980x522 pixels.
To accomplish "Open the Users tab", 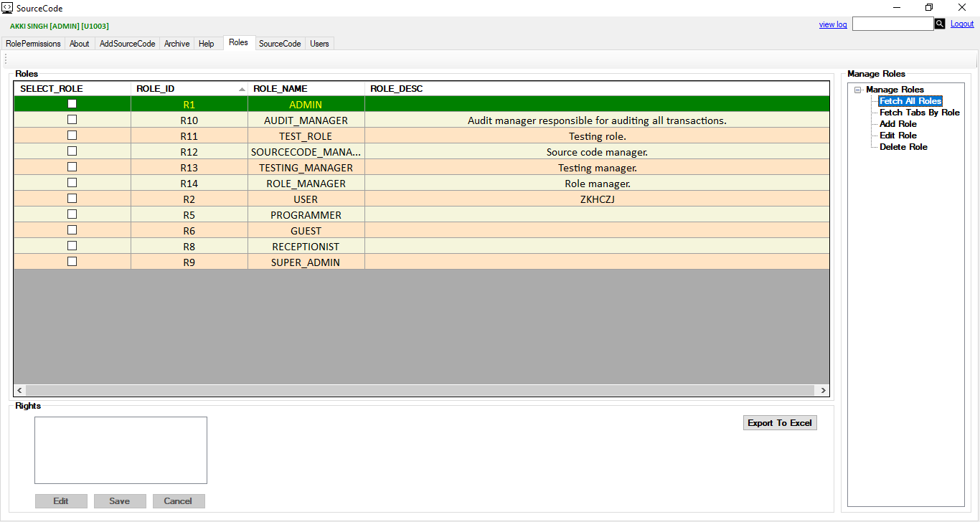I will point(319,44).
